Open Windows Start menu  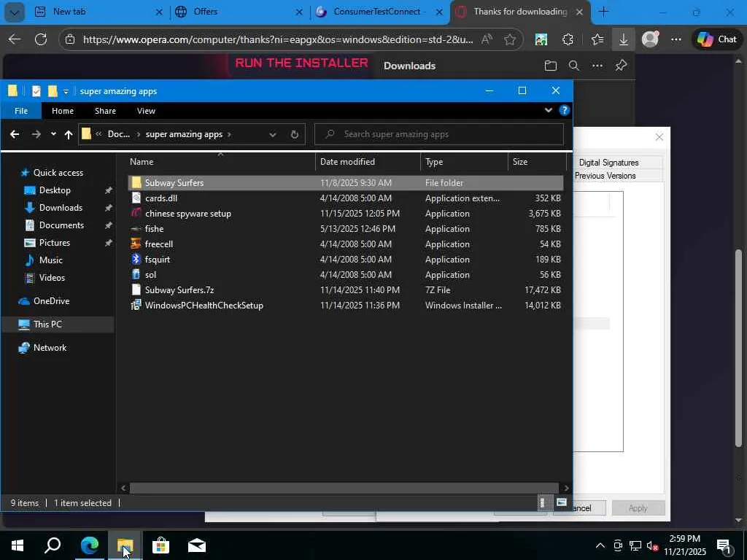(18, 545)
